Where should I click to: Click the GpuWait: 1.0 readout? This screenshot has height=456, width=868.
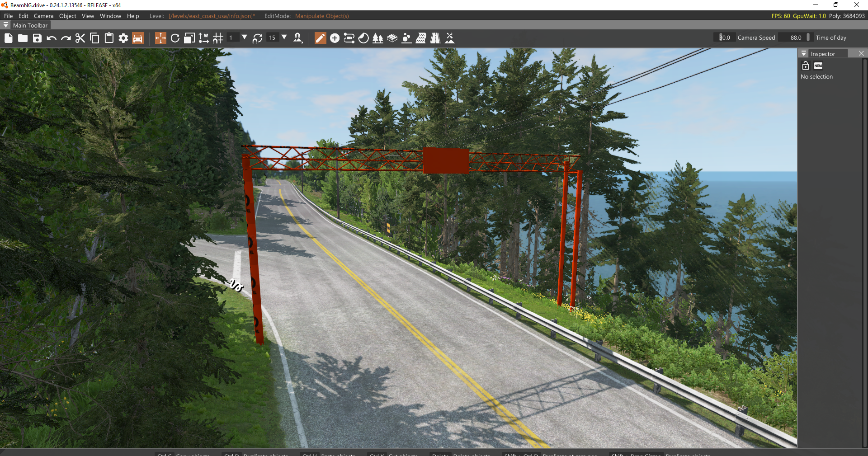(x=809, y=16)
